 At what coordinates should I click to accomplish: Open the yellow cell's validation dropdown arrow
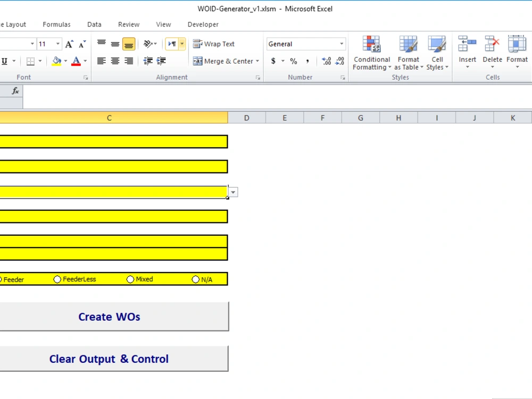point(232,192)
